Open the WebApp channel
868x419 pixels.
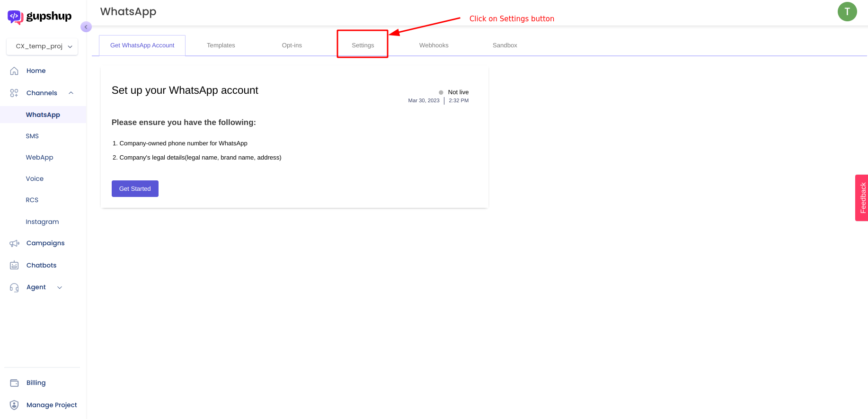click(x=39, y=158)
